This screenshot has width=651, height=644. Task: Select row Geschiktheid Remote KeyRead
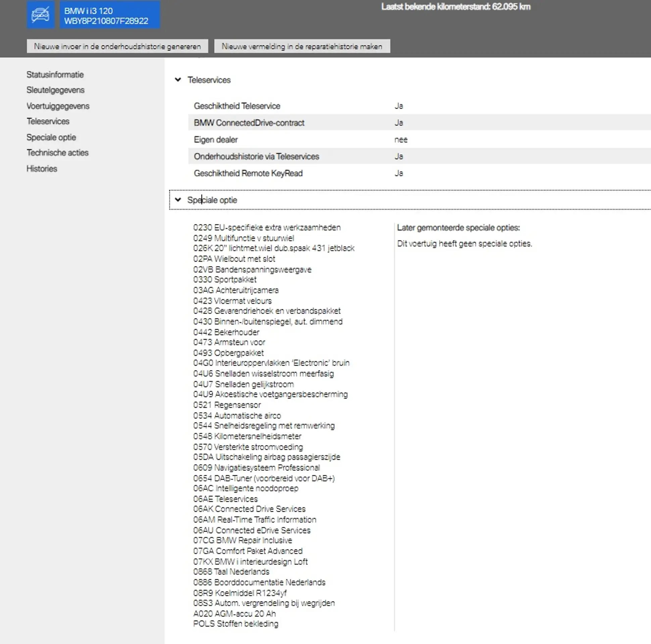tap(419, 173)
